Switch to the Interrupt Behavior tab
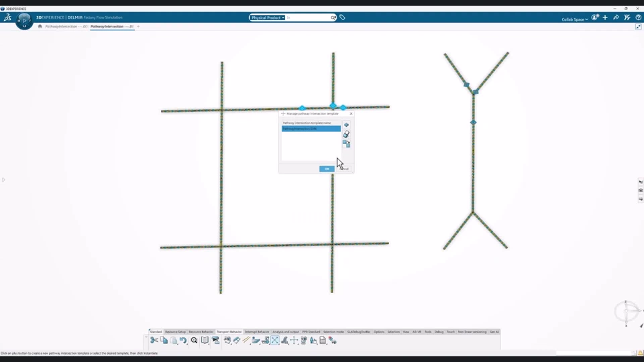Viewport: 644px width, 362px height. tap(257, 332)
